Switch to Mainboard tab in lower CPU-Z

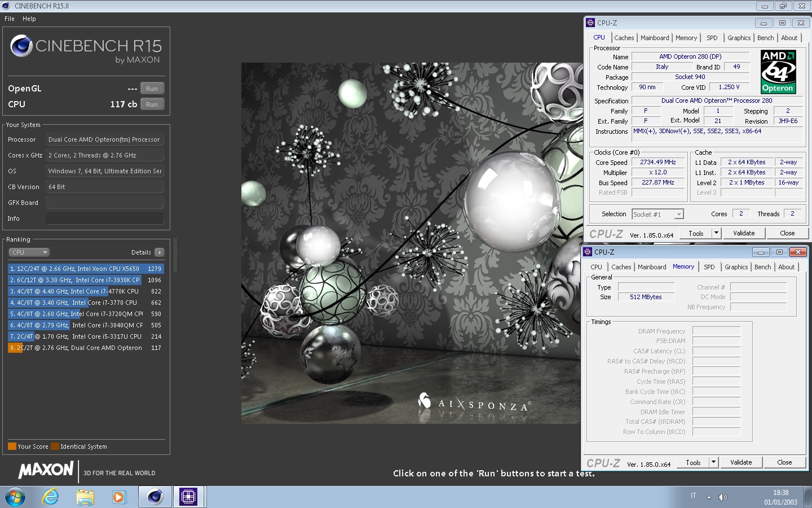[x=652, y=267]
